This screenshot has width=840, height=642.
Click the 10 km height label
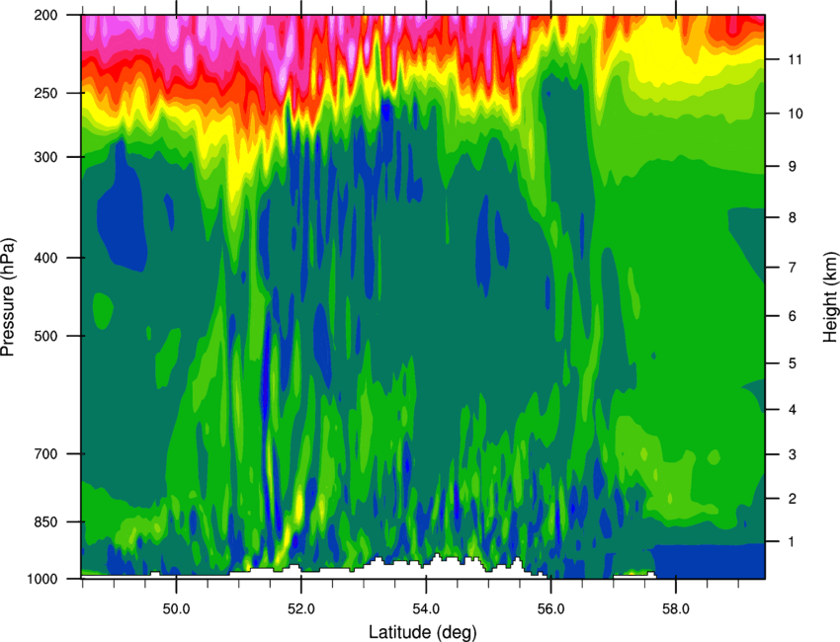[796, 114]
